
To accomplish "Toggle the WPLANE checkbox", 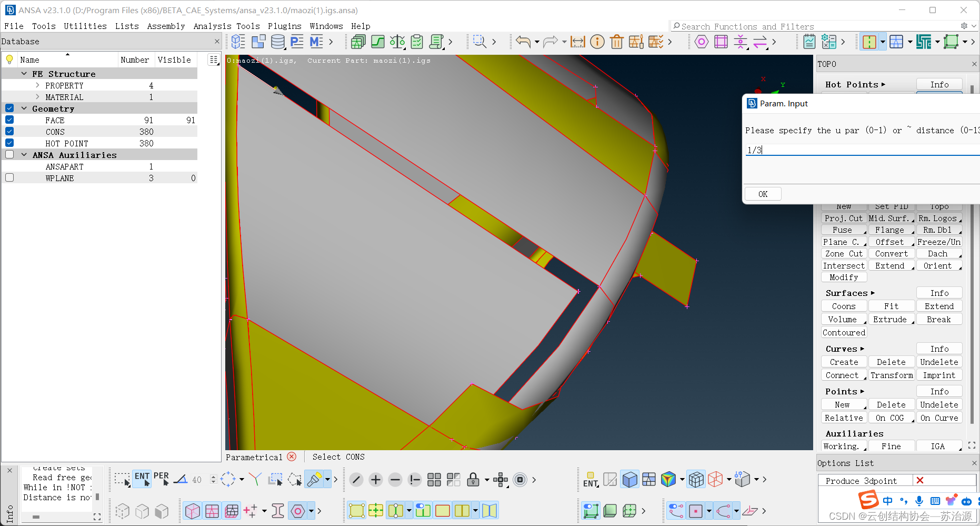I will coord(9,178).
